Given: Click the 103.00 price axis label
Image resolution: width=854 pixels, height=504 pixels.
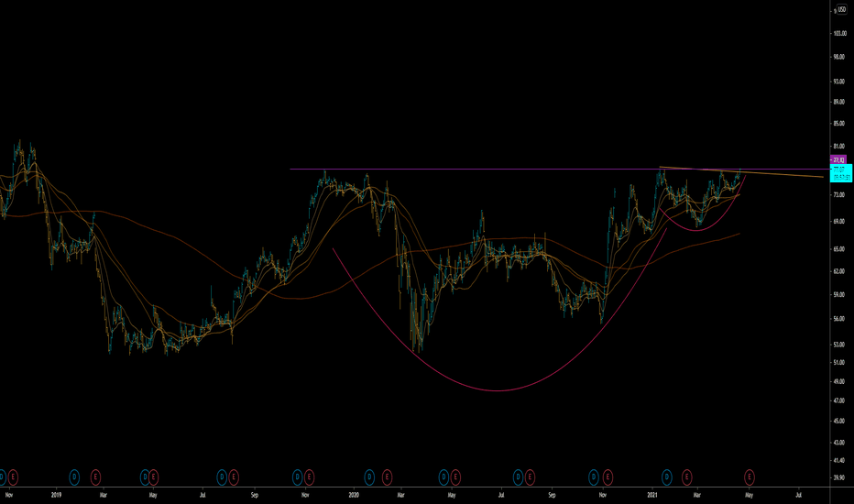Looking at the screenshot, I should coord(839,33).
